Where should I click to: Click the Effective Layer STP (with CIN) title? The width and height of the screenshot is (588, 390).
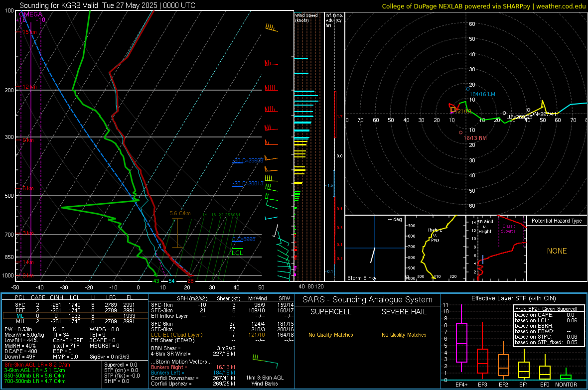pos(513,298)
